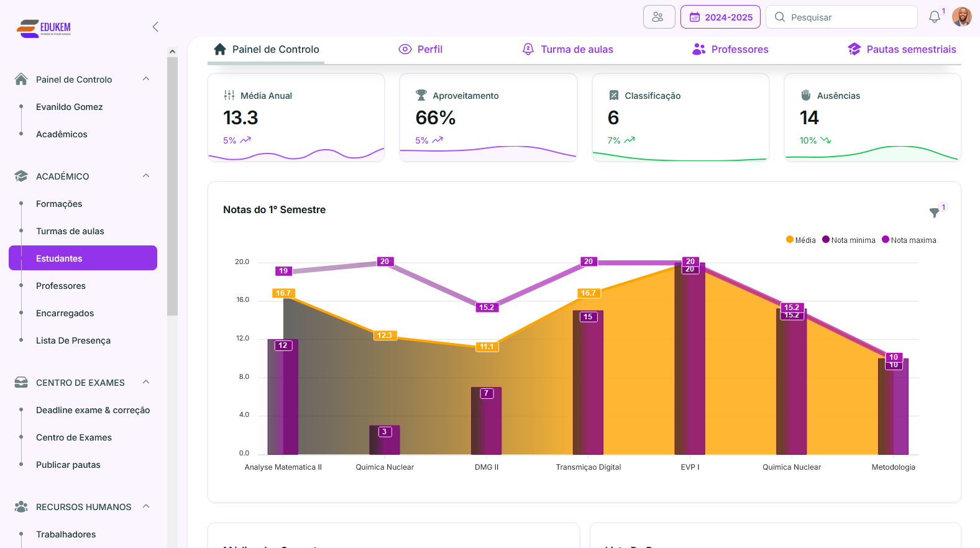This screenshot has height=548, width=980.
Task: Click the sidebar vertical scrollbar thumb
Action: point(172,186)
